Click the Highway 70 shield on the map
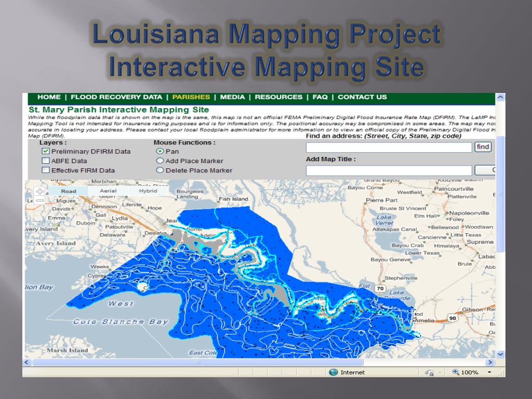The width and height of the screenshot is (532, 399). point(380,288)
